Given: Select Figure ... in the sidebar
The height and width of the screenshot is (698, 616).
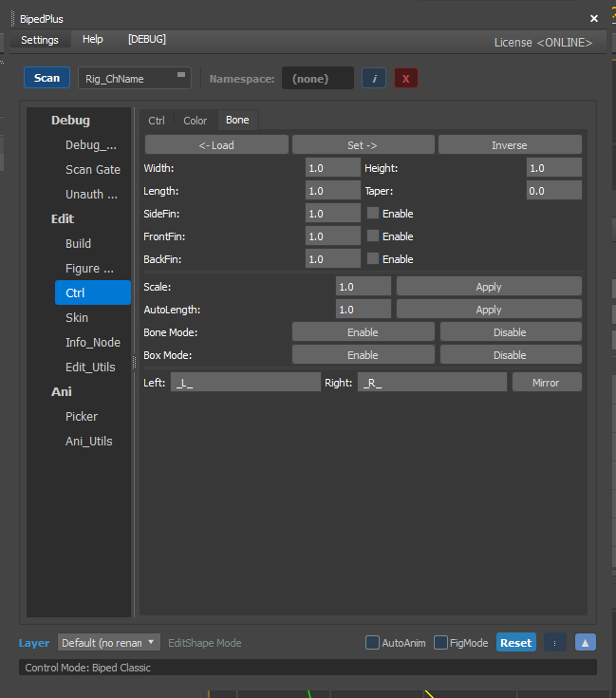Looking at the screenshot, I should tap(92, 269).
